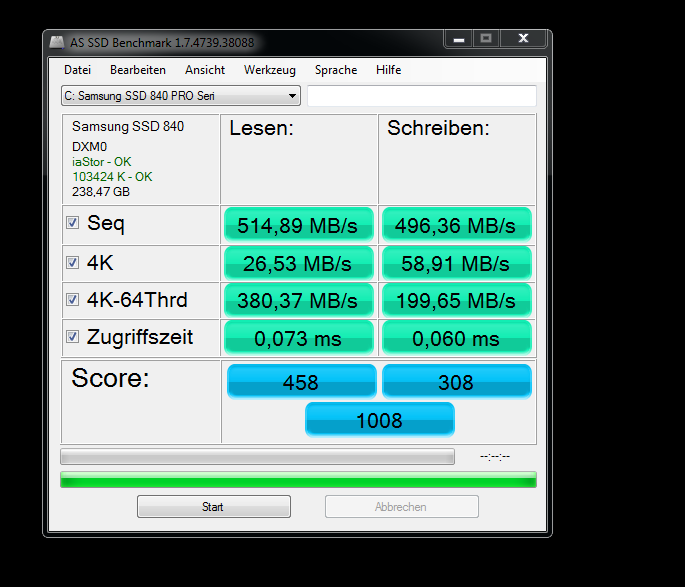Click the 103424 K - OK alignment status
Viewport: 685px width, 587px height.
112,176
